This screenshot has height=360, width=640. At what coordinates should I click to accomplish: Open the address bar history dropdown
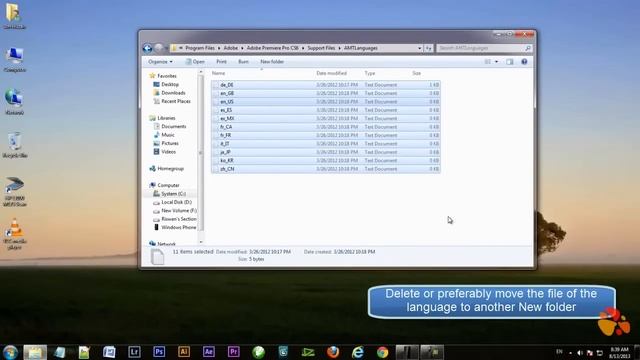point(419,48)
